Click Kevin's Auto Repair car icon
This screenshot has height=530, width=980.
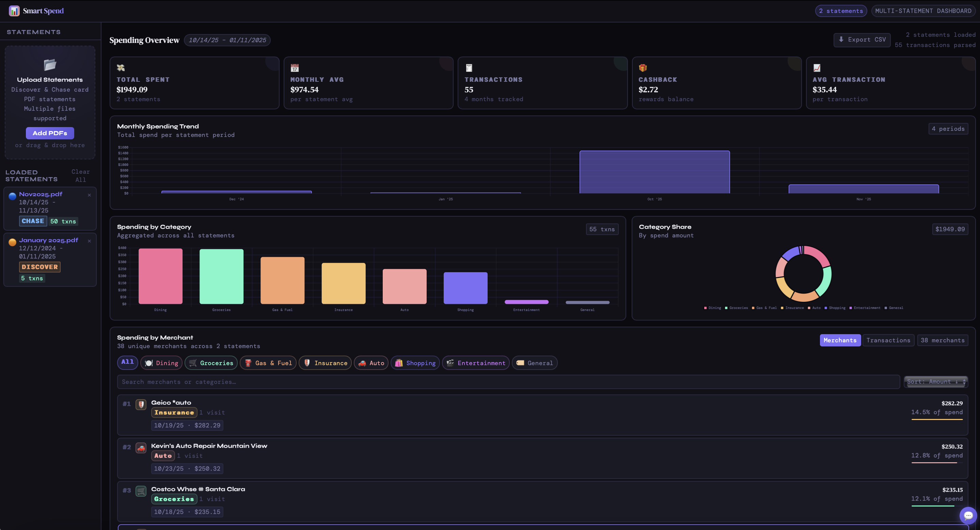141,448
